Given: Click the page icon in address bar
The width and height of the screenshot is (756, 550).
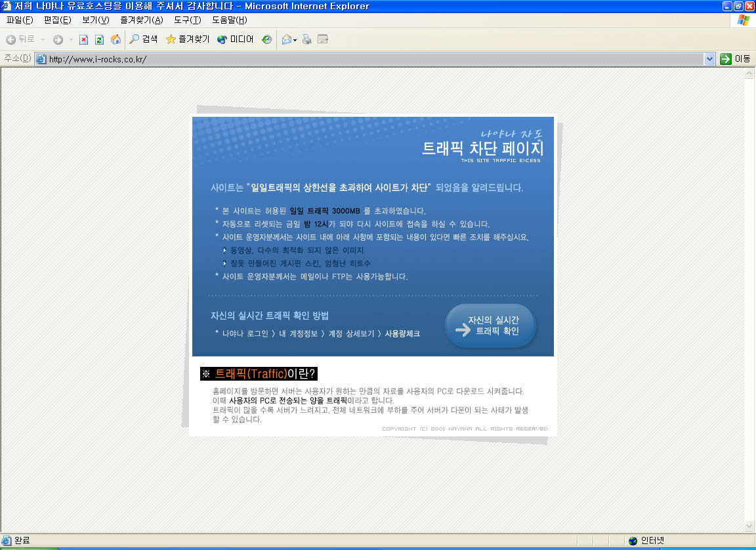Looking at the screenshot, I should pyautogui.click(x=41, y=59).
